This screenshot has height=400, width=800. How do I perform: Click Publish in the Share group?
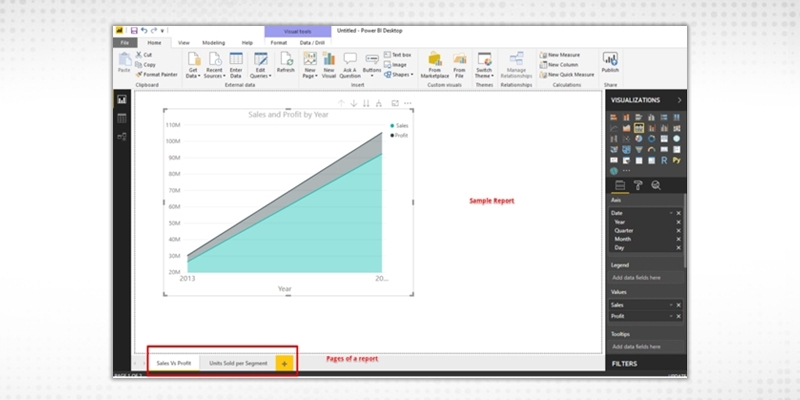click(x=610, y=62)
